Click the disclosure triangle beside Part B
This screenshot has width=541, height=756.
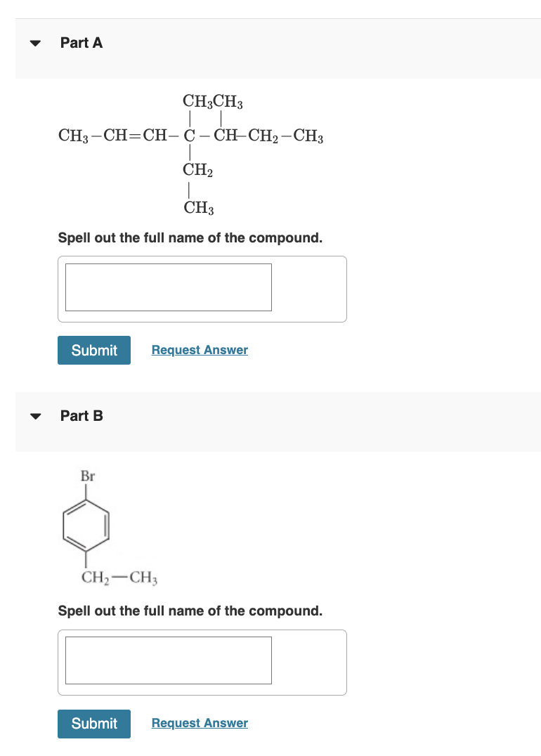point(34,416)
